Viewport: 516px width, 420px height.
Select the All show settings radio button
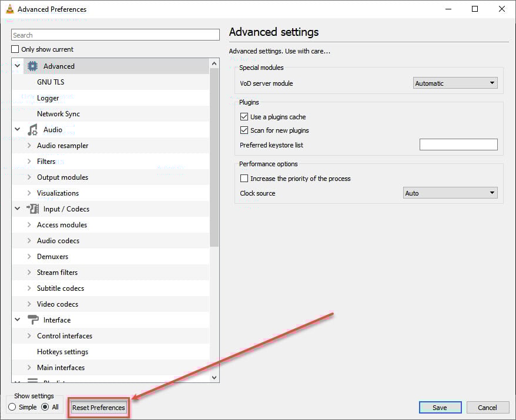click(x=45, y=407)
